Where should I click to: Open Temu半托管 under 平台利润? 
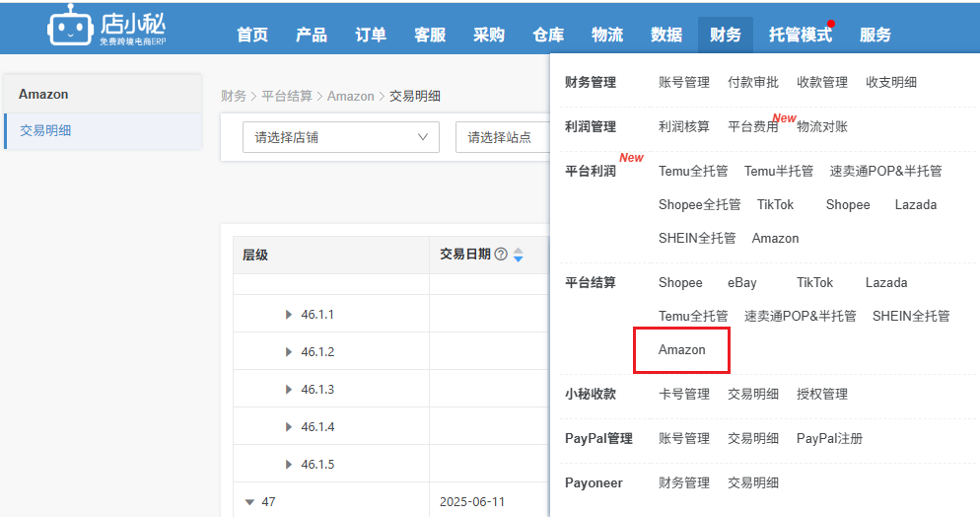[x=779, y=172]
